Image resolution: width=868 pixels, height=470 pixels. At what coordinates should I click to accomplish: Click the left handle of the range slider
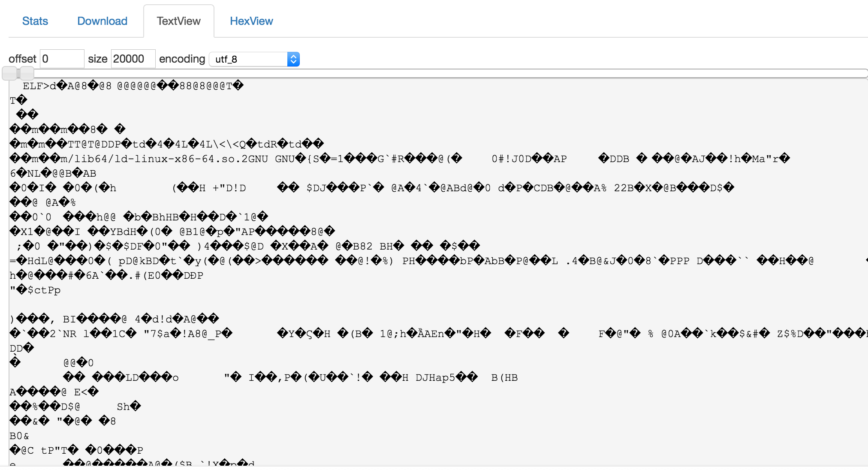pyautogui.click(x=9, y=73)
